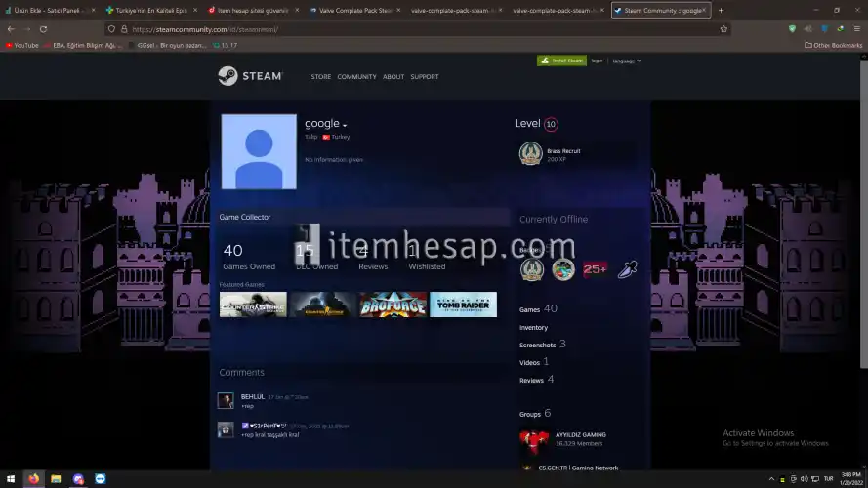This screenshot has width=868, height=488.
Task: Open the language dropdown in the header
Action: coord(626,61)
